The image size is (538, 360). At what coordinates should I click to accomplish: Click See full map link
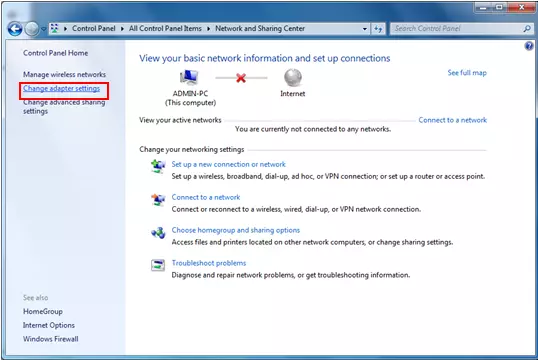(x=467, y=73)
